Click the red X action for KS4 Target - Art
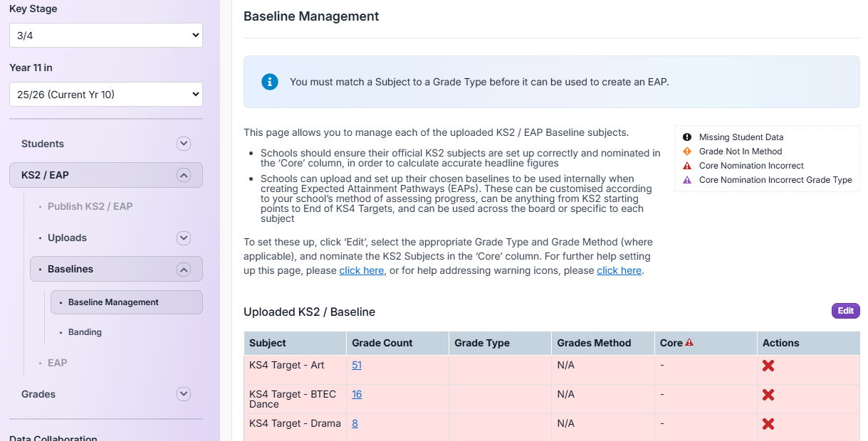Image resolution: width=868 pixels, height=441 pixels. click(x=768, y=365)
